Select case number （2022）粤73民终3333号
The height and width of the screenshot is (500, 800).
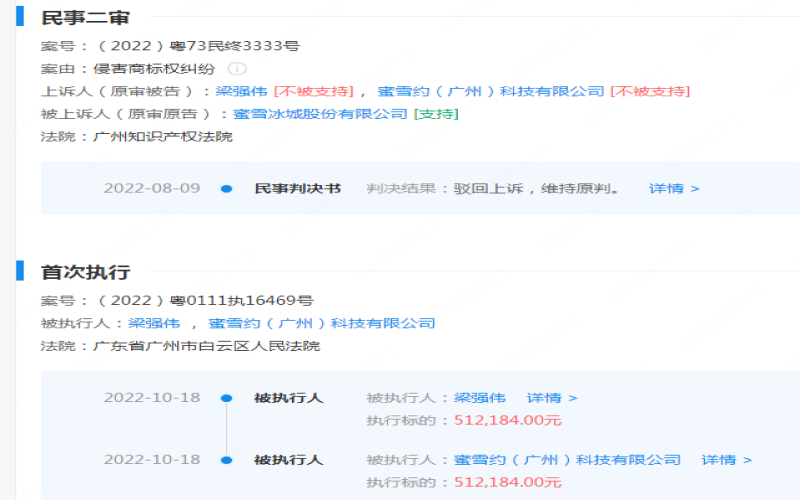197,46
